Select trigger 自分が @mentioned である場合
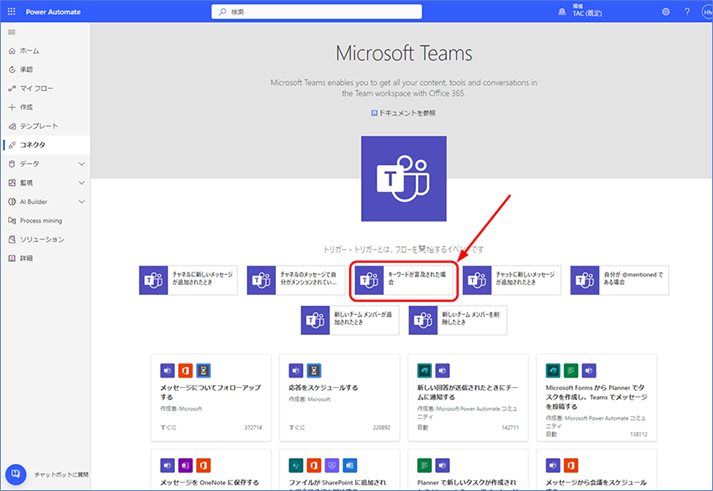Viewport: 713px width, 491px height. click(620, 280)
